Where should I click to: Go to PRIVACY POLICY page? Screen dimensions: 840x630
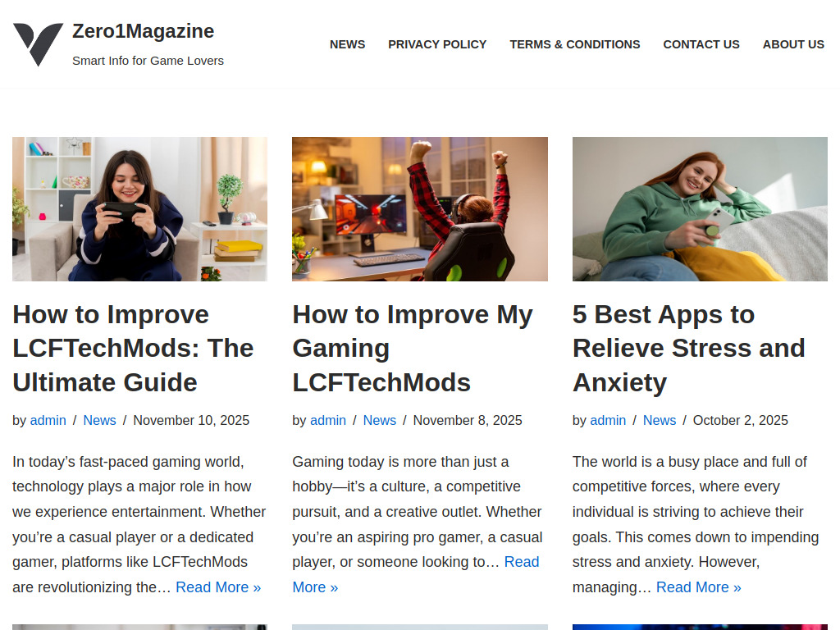point(437,44)
